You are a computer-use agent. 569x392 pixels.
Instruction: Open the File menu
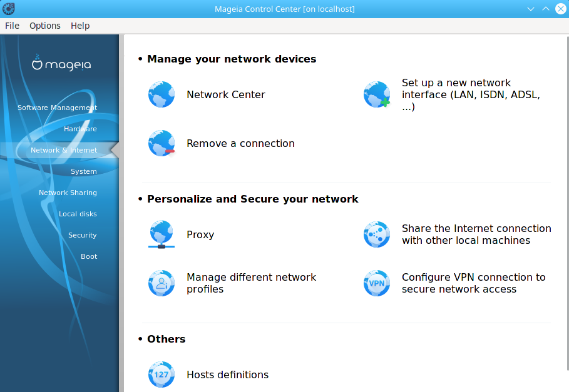click(x=12, y=26)
